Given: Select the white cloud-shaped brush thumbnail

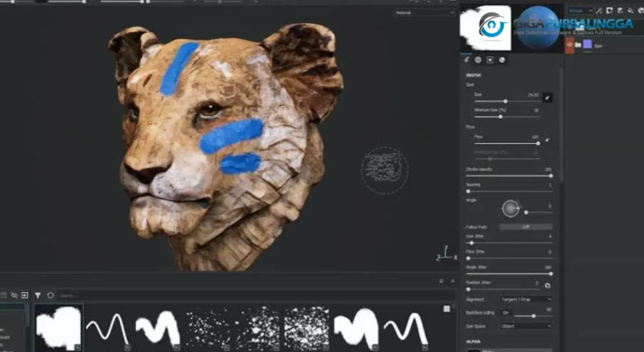Looking at the screenshot, I should (x=58, y=327).
